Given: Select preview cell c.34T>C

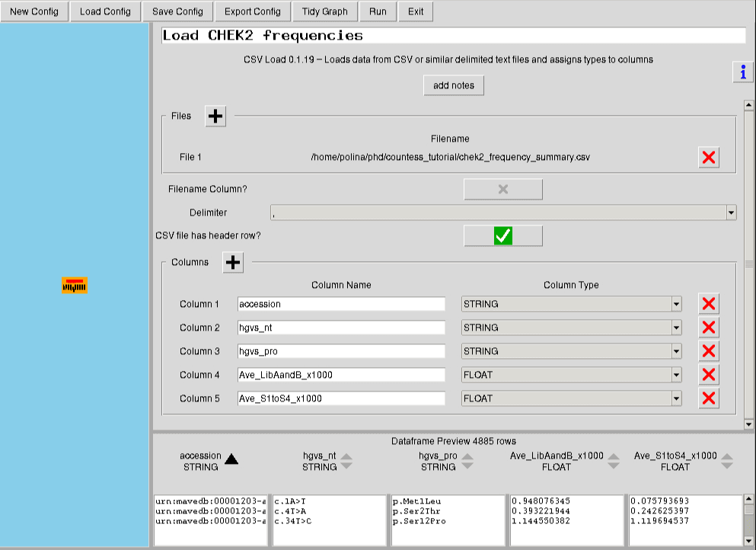Looking at the screenshot, I should [292, 521].
